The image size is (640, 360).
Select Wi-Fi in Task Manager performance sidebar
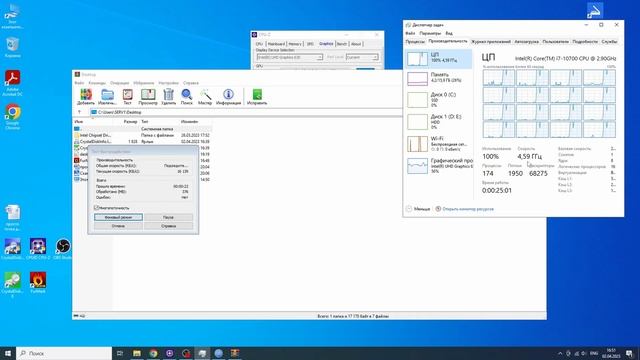[x=439, y=144]
